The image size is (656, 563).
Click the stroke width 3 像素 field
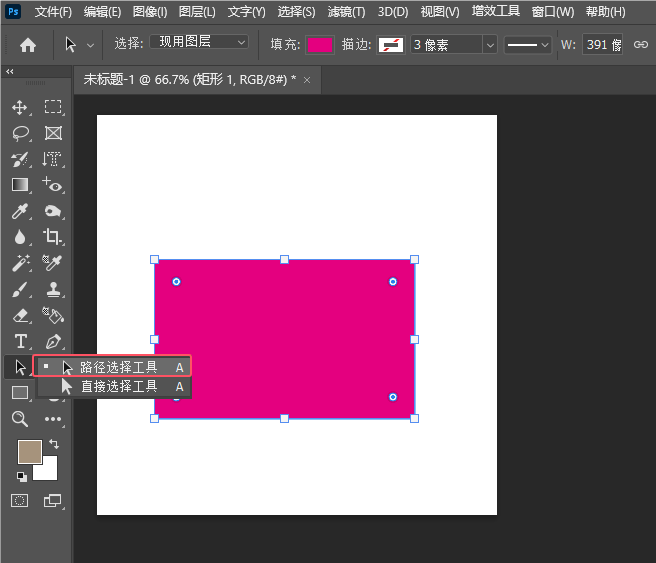tap(446, 44)
